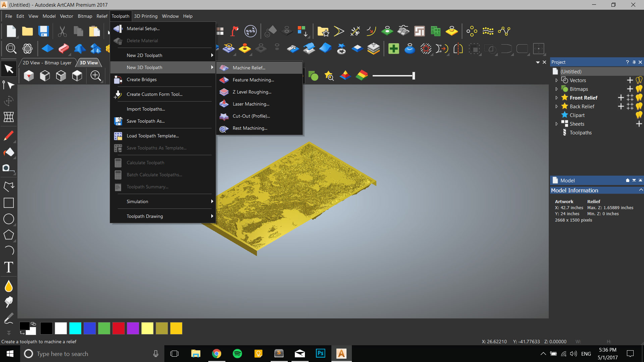The height and width of the screenshot is (362, 644).
Task: Pin the Project panel
Action: click(634, 62)
